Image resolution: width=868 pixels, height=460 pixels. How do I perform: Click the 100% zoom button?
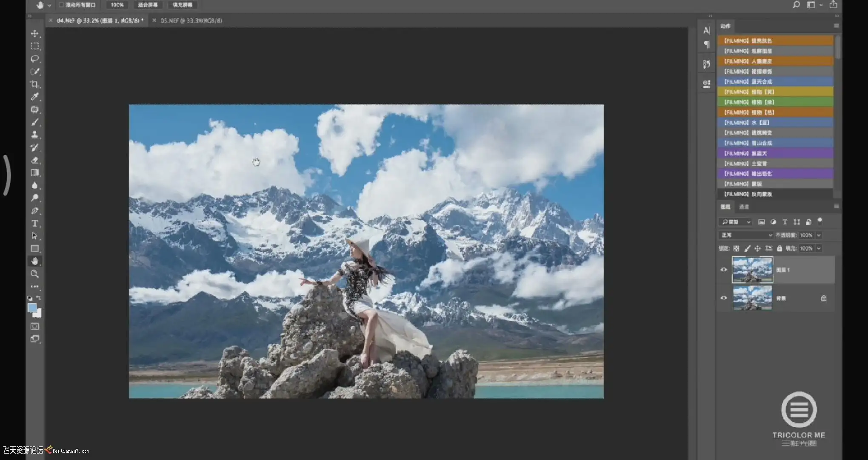[x=117, y=5]
